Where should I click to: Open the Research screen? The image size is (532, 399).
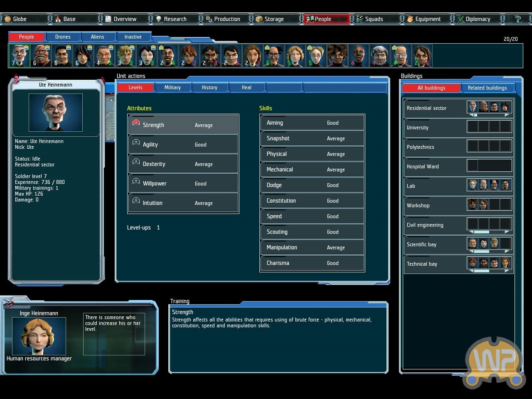pyautogui.click(x=175, y=19)
